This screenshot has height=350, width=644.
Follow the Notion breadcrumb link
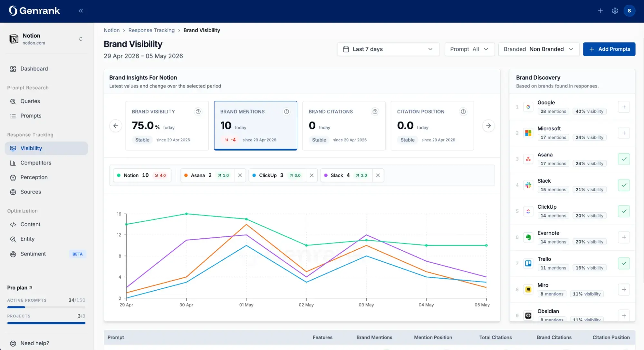pos(111,30)
